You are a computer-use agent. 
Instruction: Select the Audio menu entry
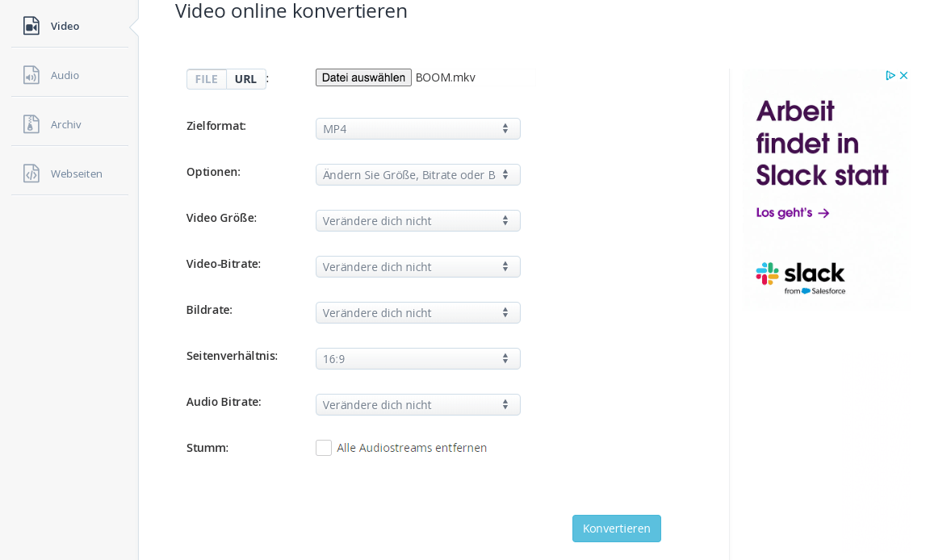[65, 74]
